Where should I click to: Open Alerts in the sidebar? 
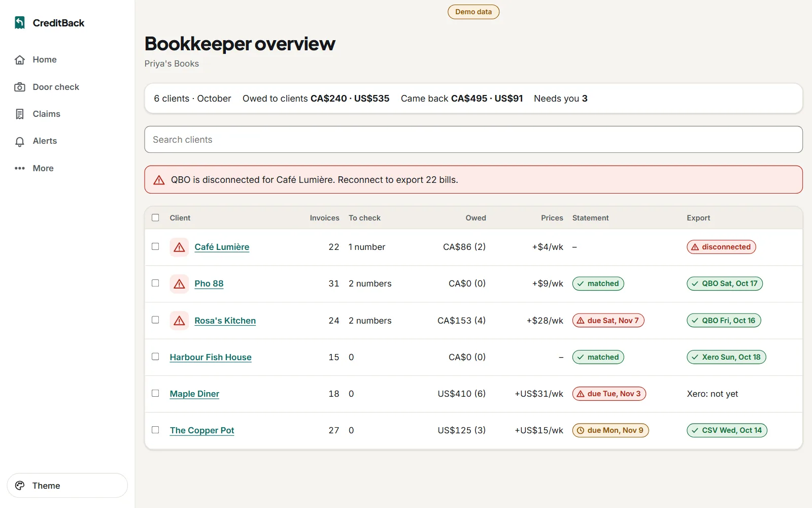point(67,141)
